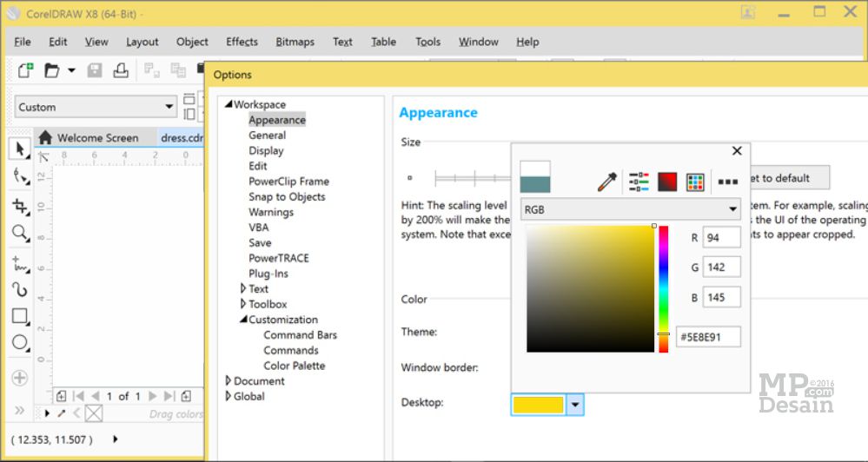The width and height of the screenshot is (868, 462).
Task: Select General in the Options tree
Action: point(267,135)
